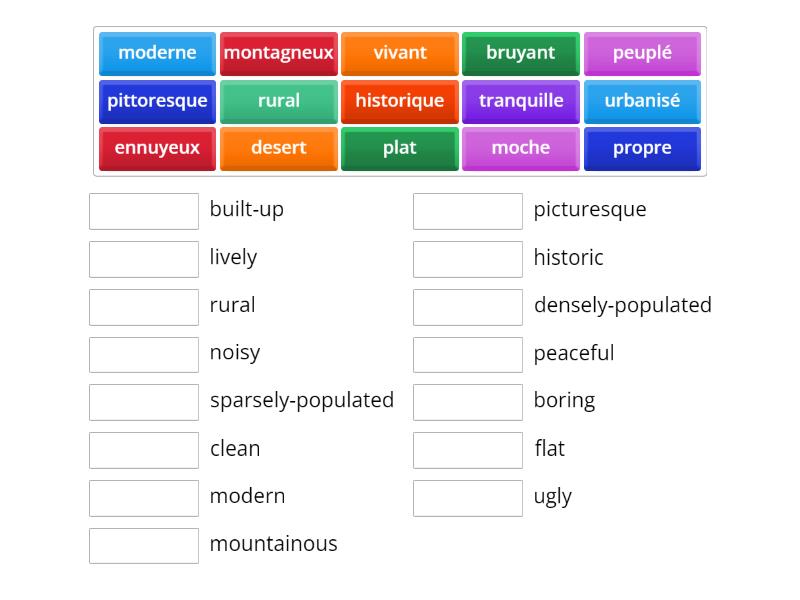Screen dimensions: 800x600
Task: Click the vivant word card
Action: click(x=399, y=54)
